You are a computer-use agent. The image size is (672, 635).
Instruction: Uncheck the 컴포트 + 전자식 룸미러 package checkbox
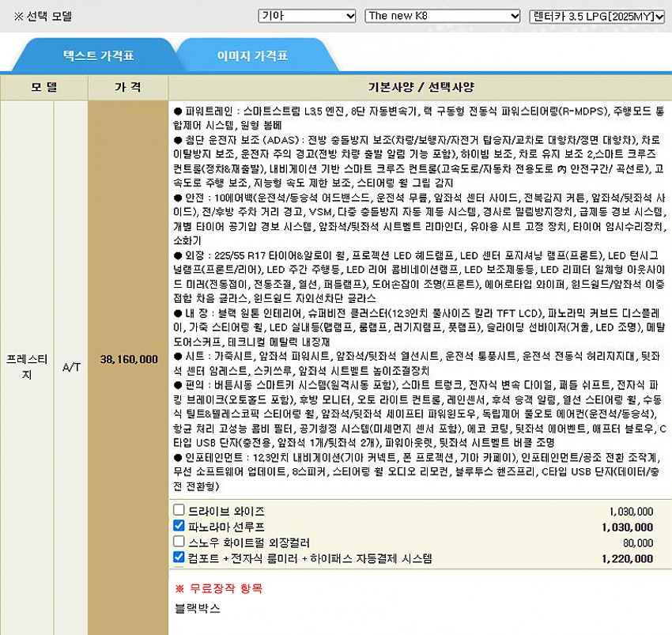click(x=179, y=558)
